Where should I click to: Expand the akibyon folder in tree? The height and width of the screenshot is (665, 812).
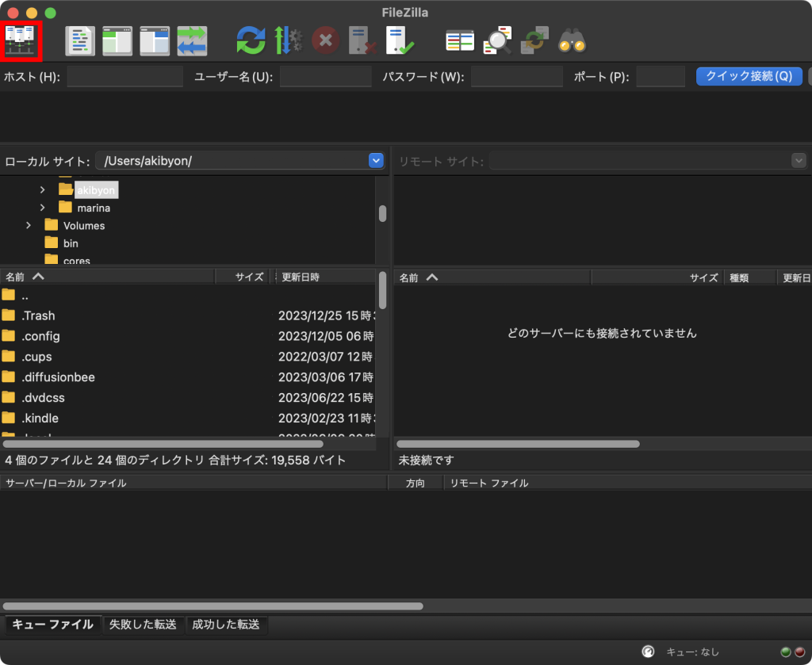43,190
